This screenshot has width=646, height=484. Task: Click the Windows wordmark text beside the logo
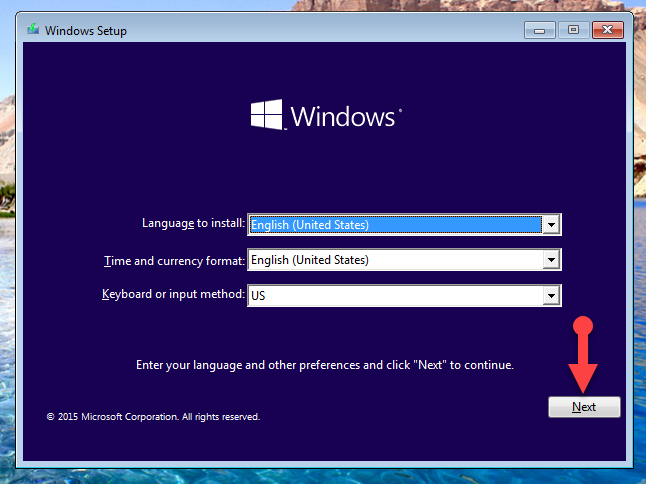pos(343,116)
